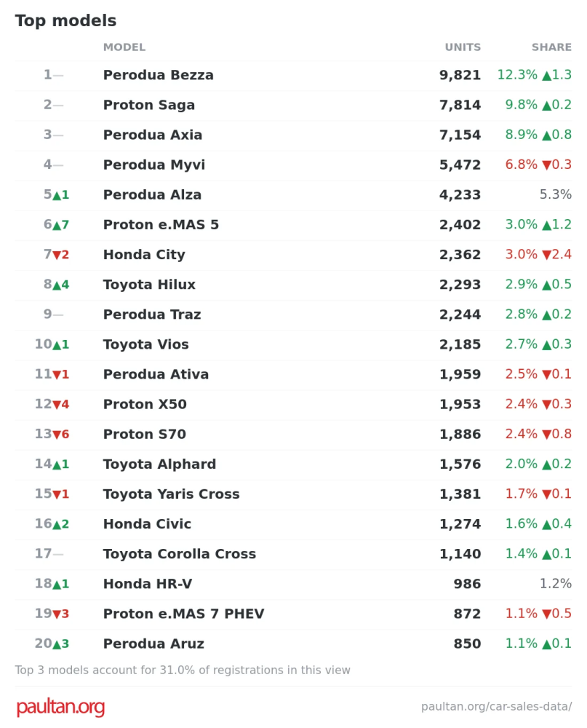Click the Top 3 models summary footnote

tap(183, 670)
